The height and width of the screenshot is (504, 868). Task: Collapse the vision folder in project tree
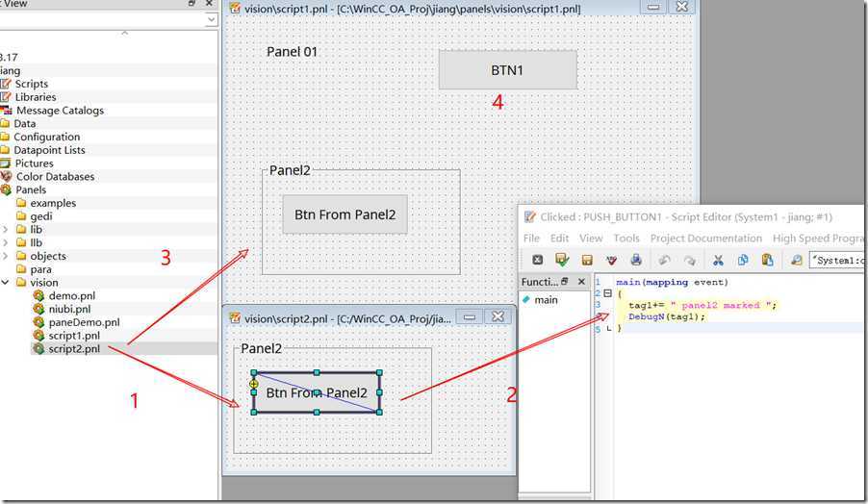[5, 282]
